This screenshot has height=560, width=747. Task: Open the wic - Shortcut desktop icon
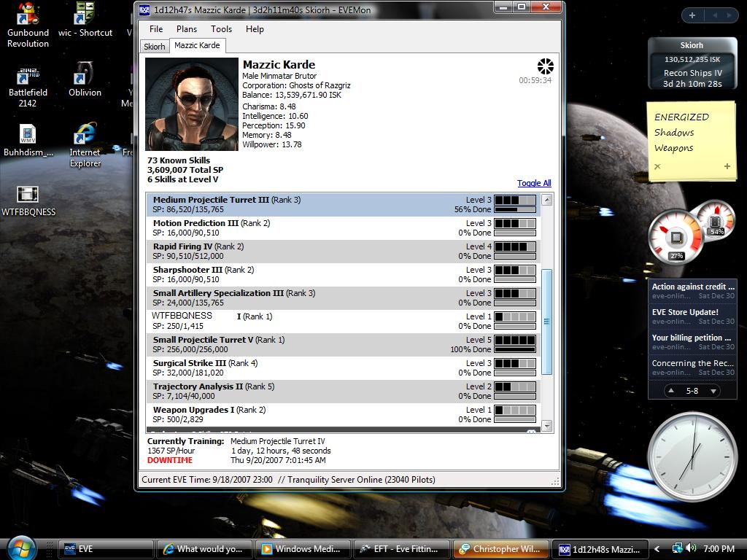(85, 20)
